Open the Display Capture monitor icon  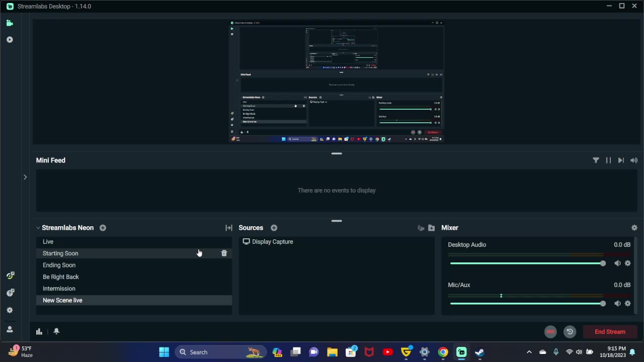coord(246,242)
